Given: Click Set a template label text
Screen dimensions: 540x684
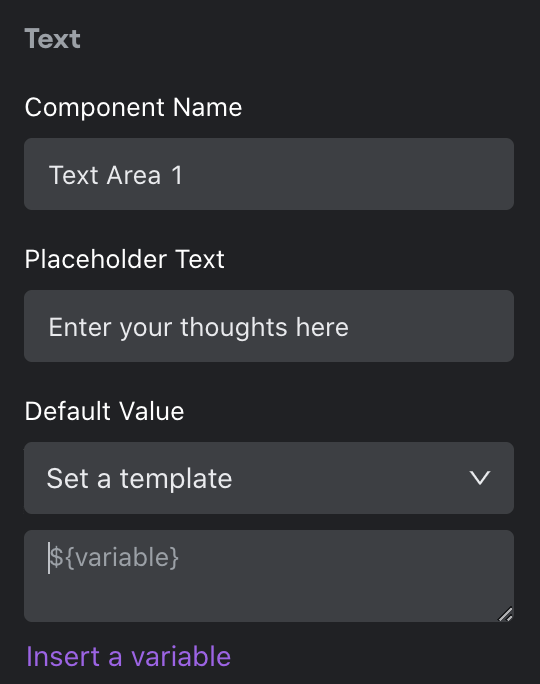Looking at the screenshot, I should pyautogui.click(x=139, y=479).
